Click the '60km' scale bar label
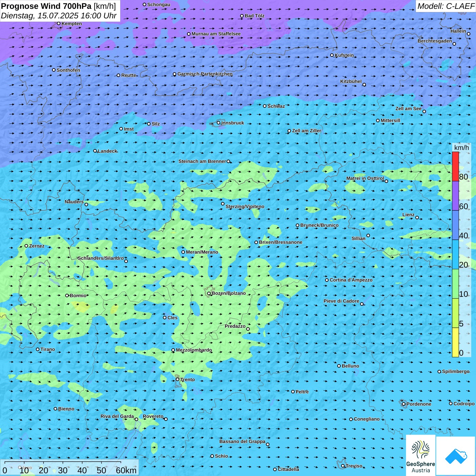Viewport: 476px width, 476px height. click(126, 470)
